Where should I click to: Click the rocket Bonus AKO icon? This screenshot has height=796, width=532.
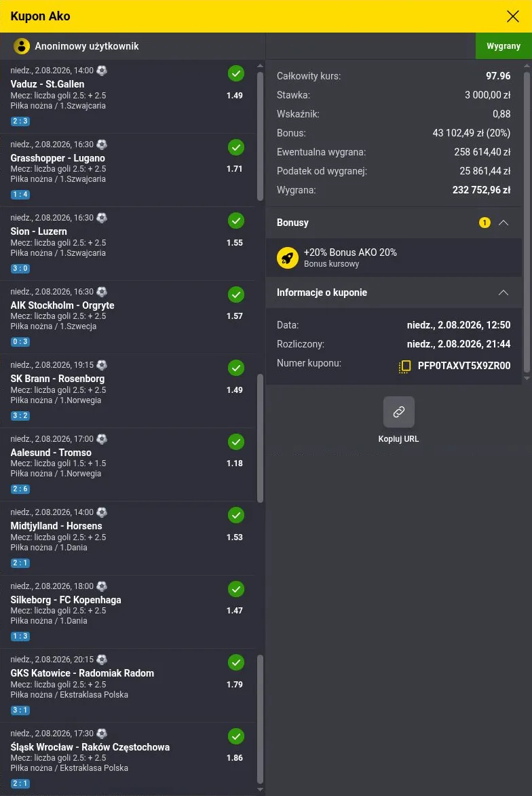tap(287, 258)
